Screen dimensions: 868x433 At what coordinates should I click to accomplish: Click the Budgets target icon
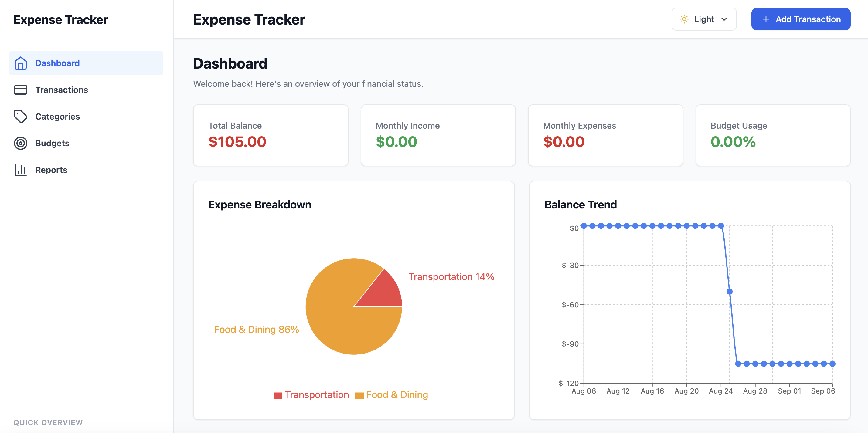click(x=20, y=143)
